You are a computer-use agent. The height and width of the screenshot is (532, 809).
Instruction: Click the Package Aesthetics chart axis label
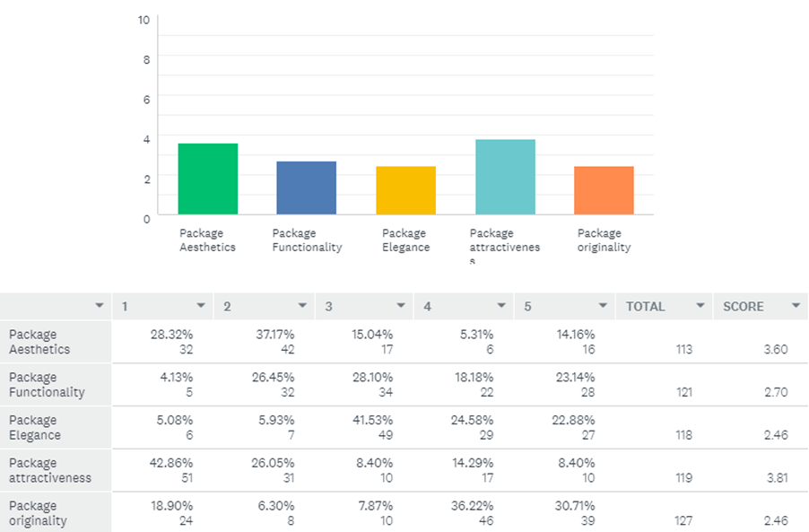click(207, 240)
